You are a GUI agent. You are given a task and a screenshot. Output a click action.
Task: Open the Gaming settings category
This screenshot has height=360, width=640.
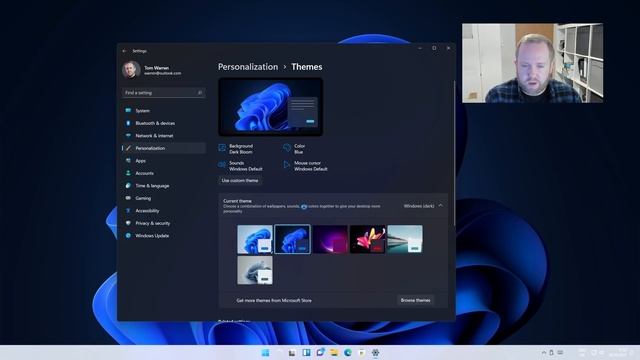(x=163, y=198)
